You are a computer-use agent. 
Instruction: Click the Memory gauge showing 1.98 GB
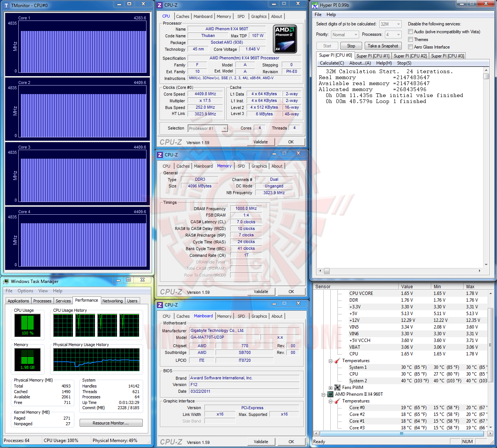tap(27, 360)
